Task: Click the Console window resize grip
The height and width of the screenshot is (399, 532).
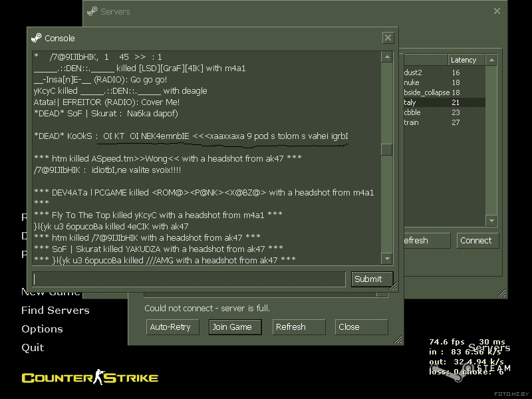Action: coord(393,287)
